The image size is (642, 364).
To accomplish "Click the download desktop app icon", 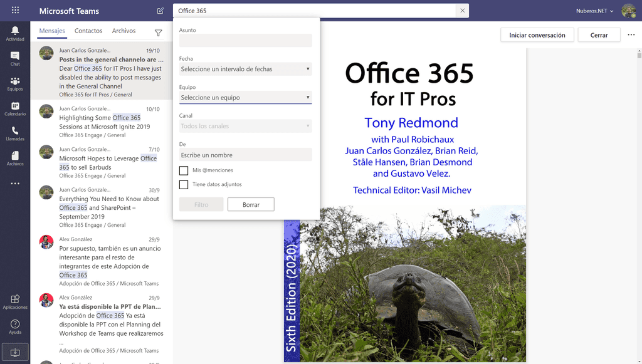I will pos(15,352).
